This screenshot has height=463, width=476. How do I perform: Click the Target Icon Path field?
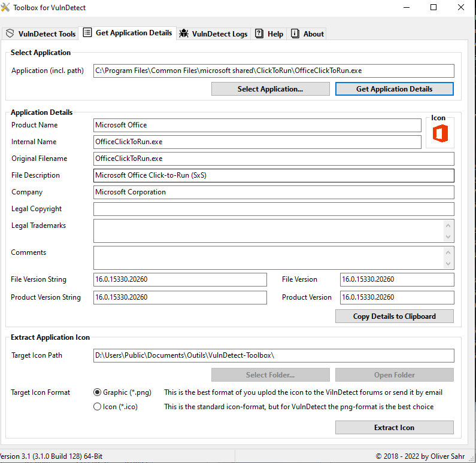[274, 355]
